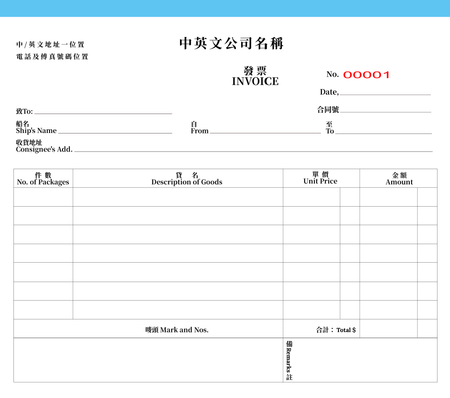Select the red invoice number 00001
The image size is (450, 398).
point(366,75)
